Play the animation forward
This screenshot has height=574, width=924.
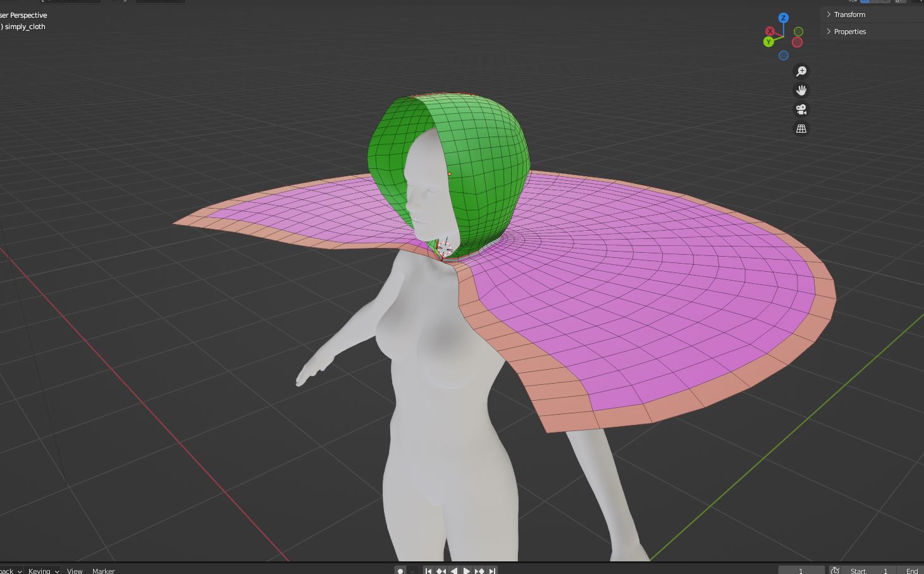(x=467, y=570)
